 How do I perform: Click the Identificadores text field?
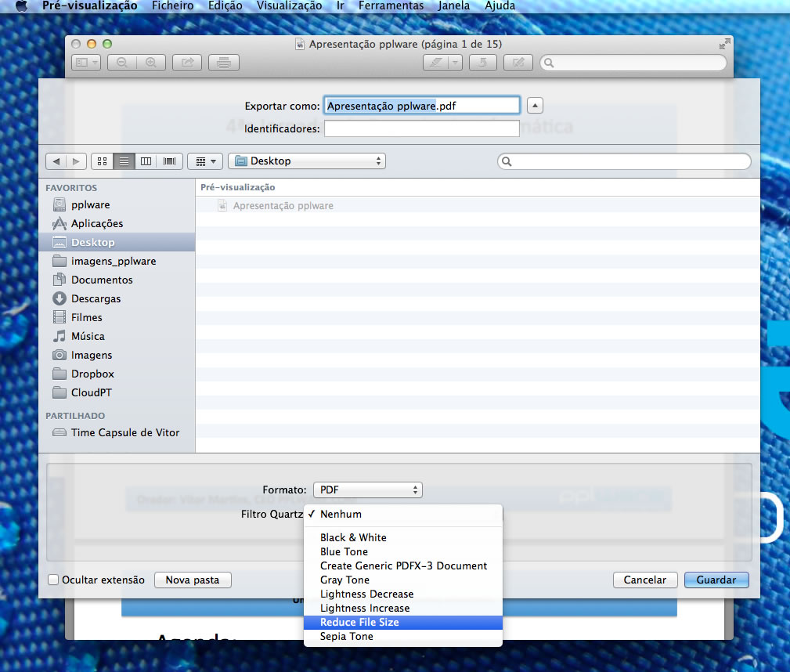(x=421, y=129)
